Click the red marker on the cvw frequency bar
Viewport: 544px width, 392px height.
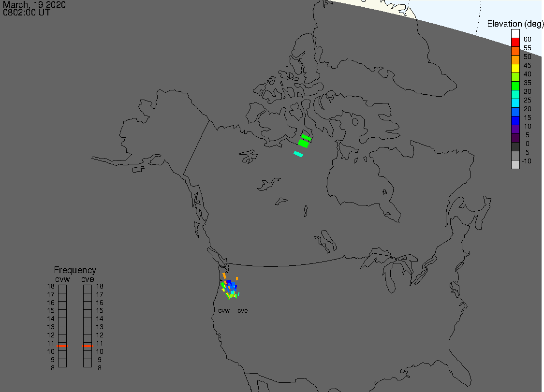pyautogui.click(x=62, y=346)
